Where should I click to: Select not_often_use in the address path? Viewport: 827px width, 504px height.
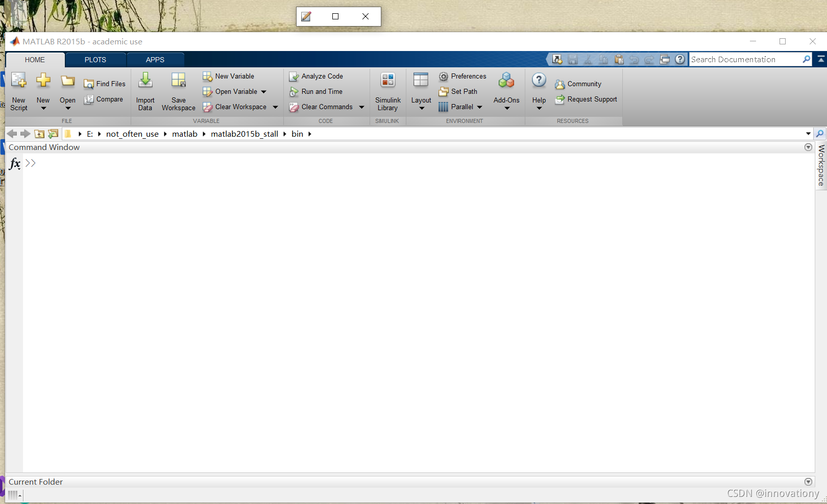tap(132, 134)
